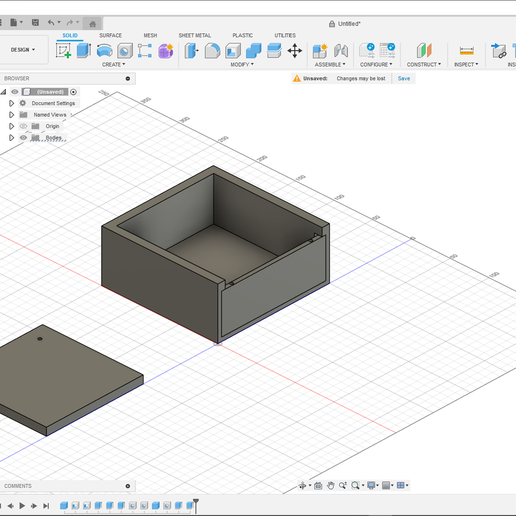Expand the Document Settings node
The width and height of the screenshot is (516, 516).
click(x=11, y=103)
